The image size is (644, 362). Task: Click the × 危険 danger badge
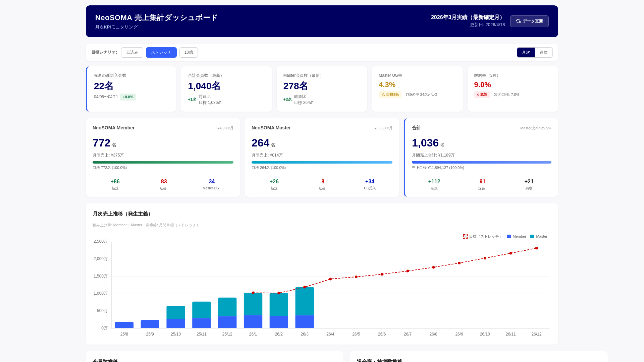482,95
